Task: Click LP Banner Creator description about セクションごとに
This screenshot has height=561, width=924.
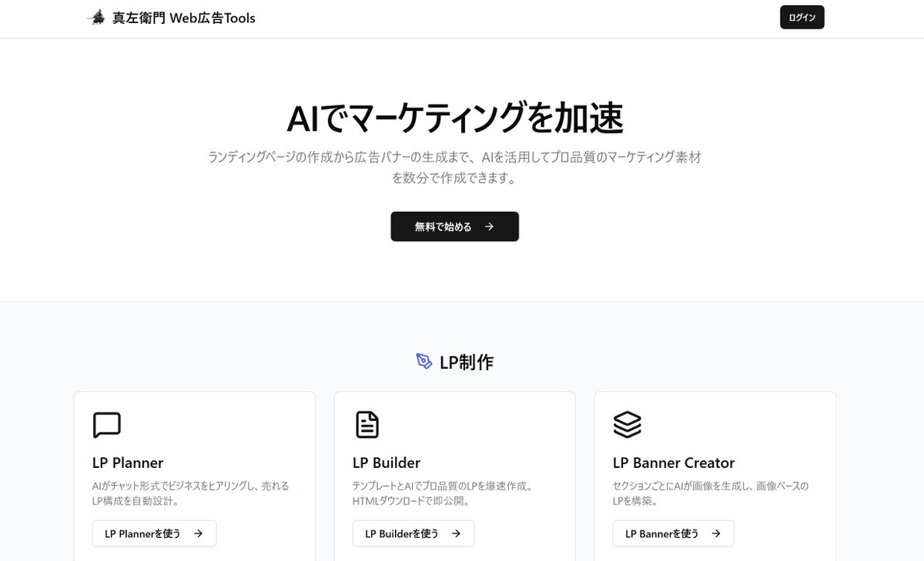Action: click(711, 493)
